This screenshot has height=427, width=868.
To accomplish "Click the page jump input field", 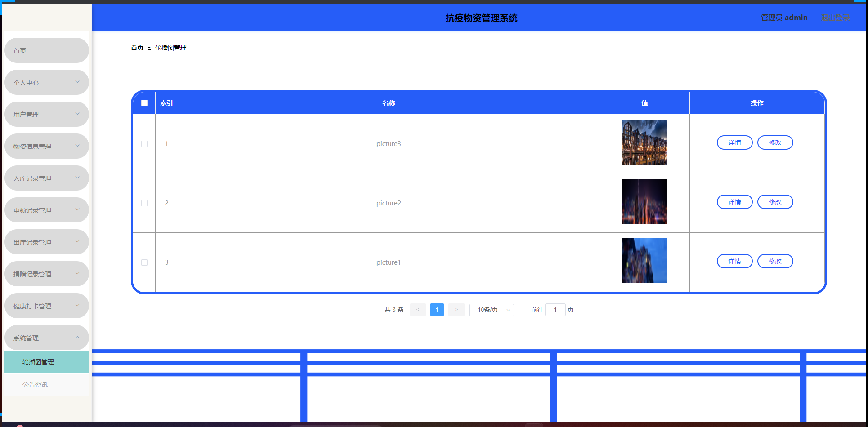I will click(x=555, y=310).
